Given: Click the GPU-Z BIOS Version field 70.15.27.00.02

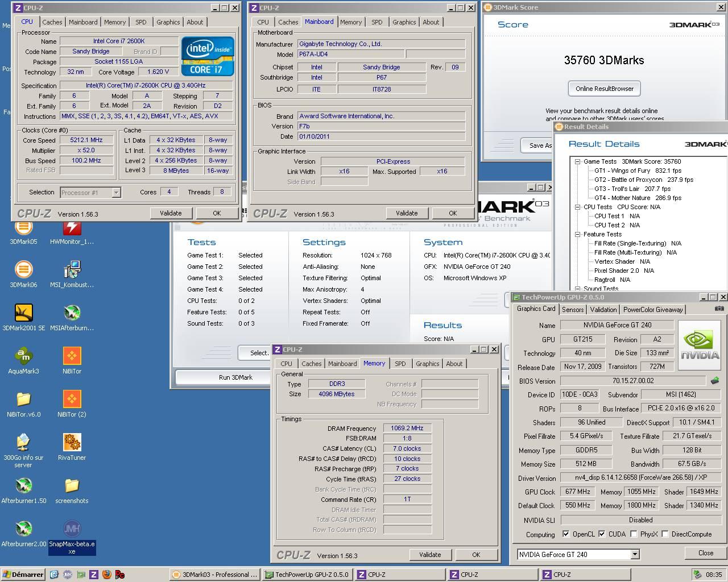Looking at the screenshot, I should pyautogui.click(x=634, y=381).
